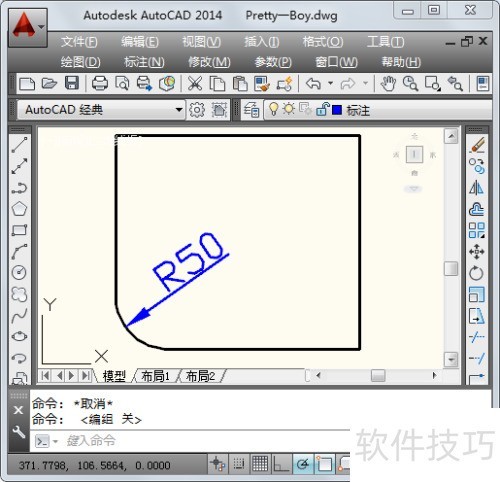The image size is (500, 482).
Task: Click the vertical scrollbar down arrow
Action: [451, 360]
